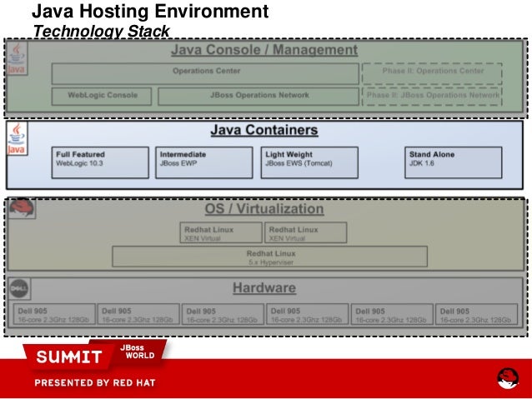The width and height of the screenshot is (532, 399).
Task: Click the WebLogic Console box
Action: (x=102, y=97)
